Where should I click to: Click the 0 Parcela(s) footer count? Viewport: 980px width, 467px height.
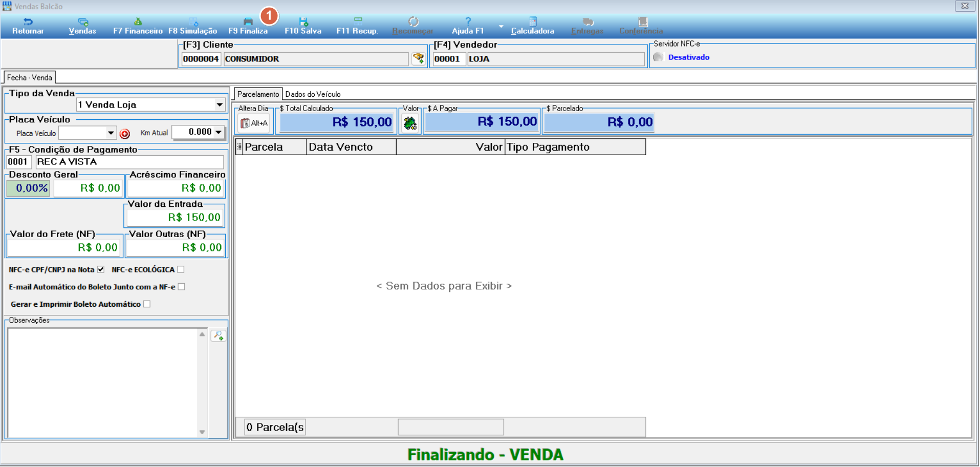[275, 427]
